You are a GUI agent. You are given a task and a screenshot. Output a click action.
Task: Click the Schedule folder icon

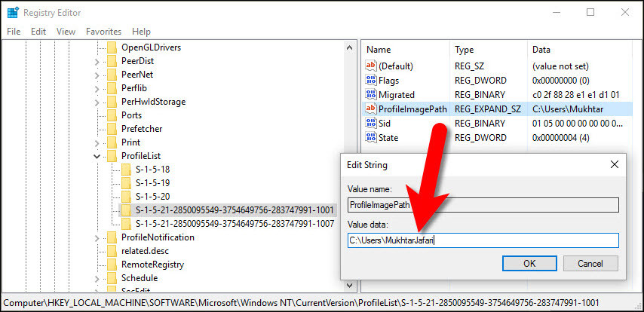click(112, 278)
